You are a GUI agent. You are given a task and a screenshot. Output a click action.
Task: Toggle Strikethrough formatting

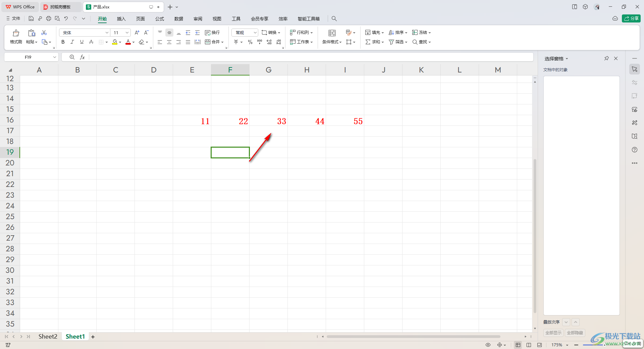[91, 42]
